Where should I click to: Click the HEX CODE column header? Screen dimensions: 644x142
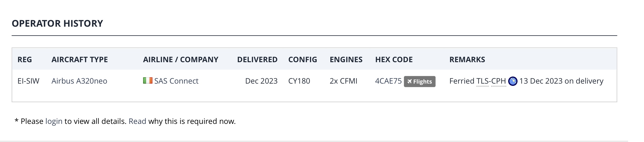click(394, 60)
